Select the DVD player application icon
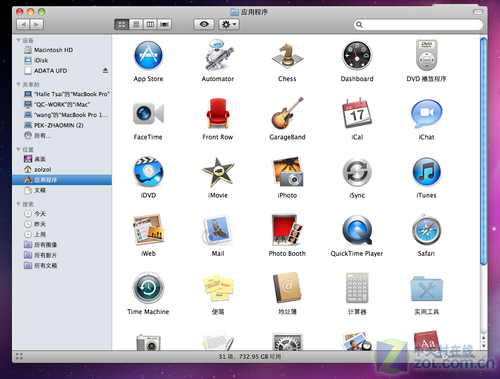This screenshot has width=500, height=379. point(426,55)
